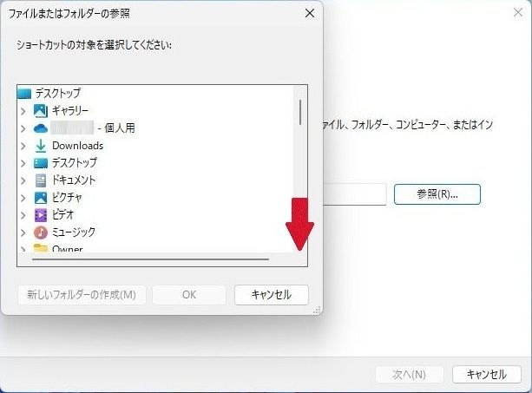The image size is (532, 393).
Task: Click the OneDrive cloud icon (個人用)
Action: pos(40,128)
